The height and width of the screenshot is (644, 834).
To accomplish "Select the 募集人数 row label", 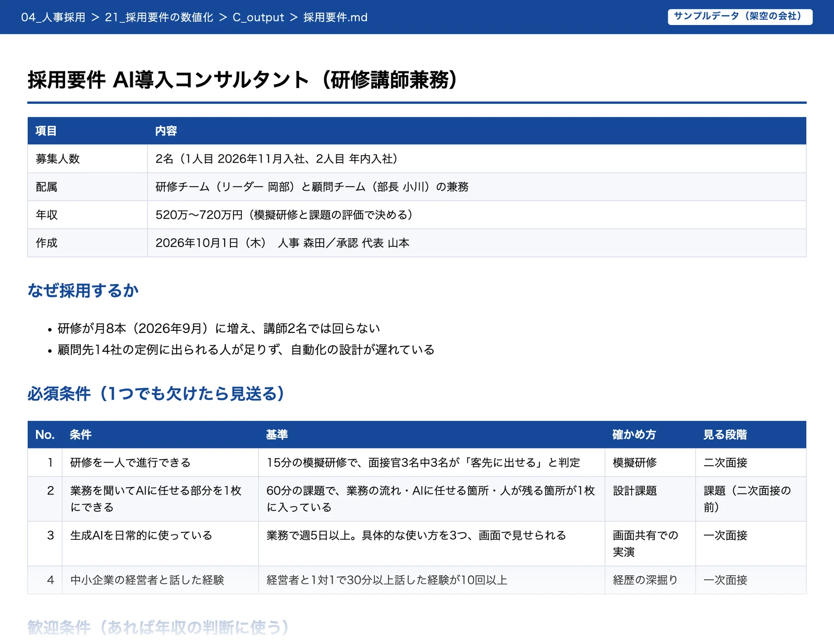I will tap(57, 159).
